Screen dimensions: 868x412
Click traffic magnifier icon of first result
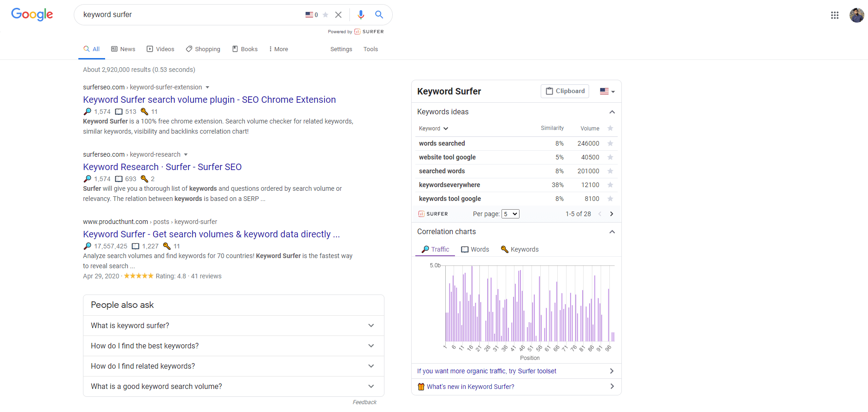click(x=87, y=112)
